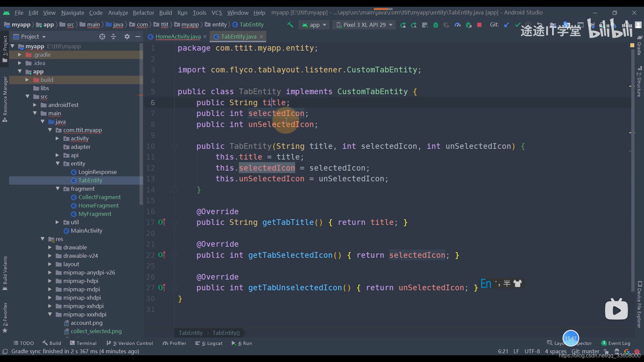Expand the build folder in tree
This screenshot has width=644, height=362.
pos(27,80)
